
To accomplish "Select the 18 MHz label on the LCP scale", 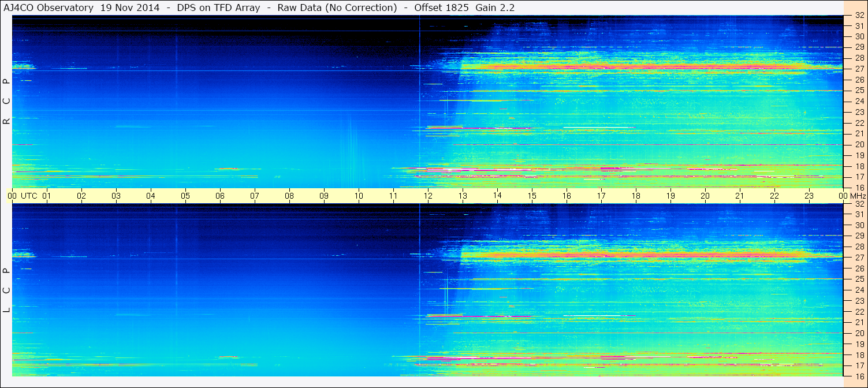I will point(859,355).
